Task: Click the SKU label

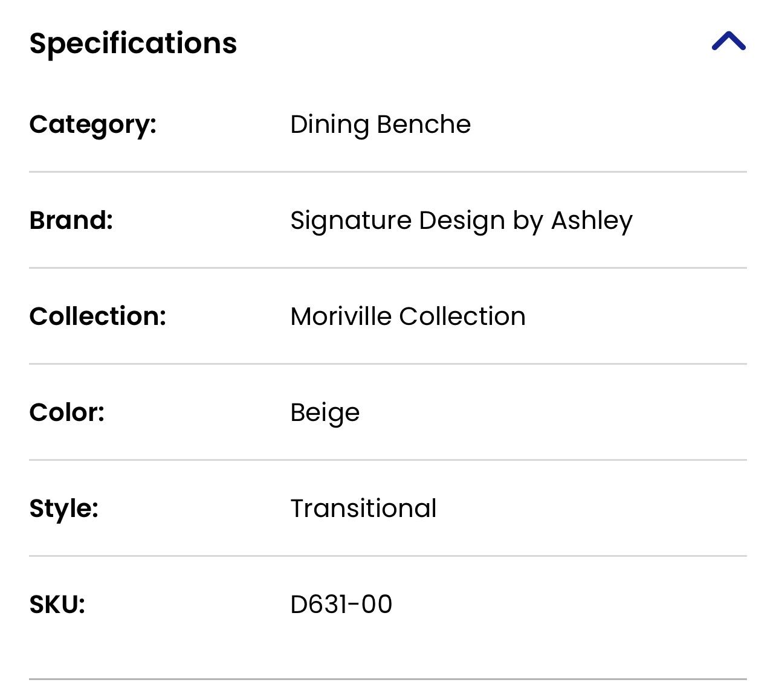Action: coord(57,605)
